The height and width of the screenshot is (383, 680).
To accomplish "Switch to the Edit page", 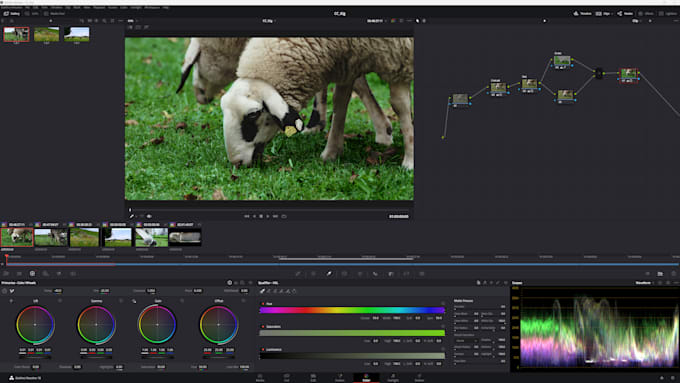I will coord(313,378).
